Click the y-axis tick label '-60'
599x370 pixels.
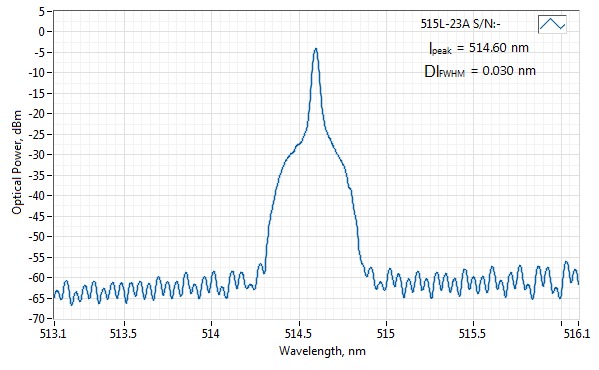(x=36, y=277)
